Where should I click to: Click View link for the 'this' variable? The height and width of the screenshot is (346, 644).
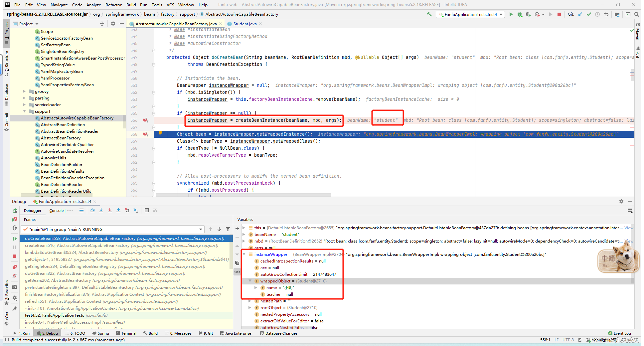[x=629, y=228]
